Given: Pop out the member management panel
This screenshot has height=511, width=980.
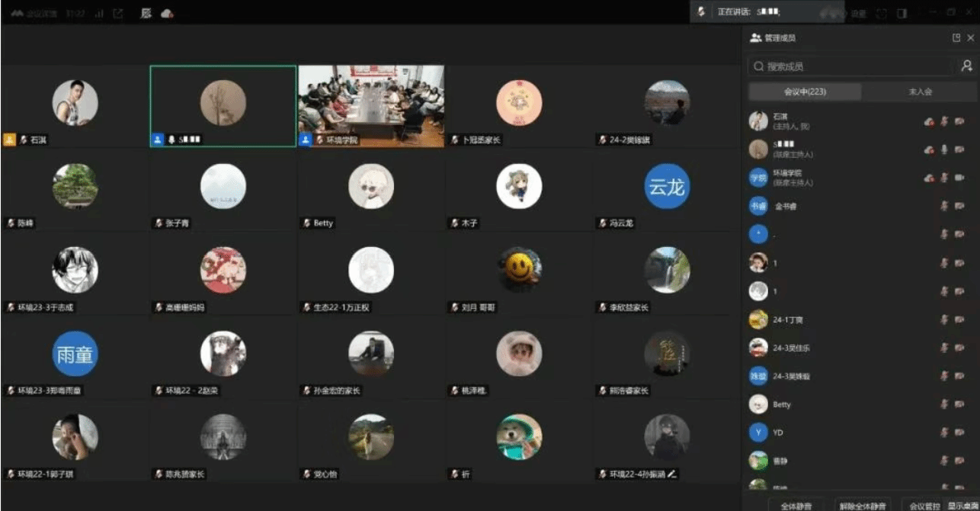Looking at the screenshot, I should pyautogui.click(x=956, y=37).
